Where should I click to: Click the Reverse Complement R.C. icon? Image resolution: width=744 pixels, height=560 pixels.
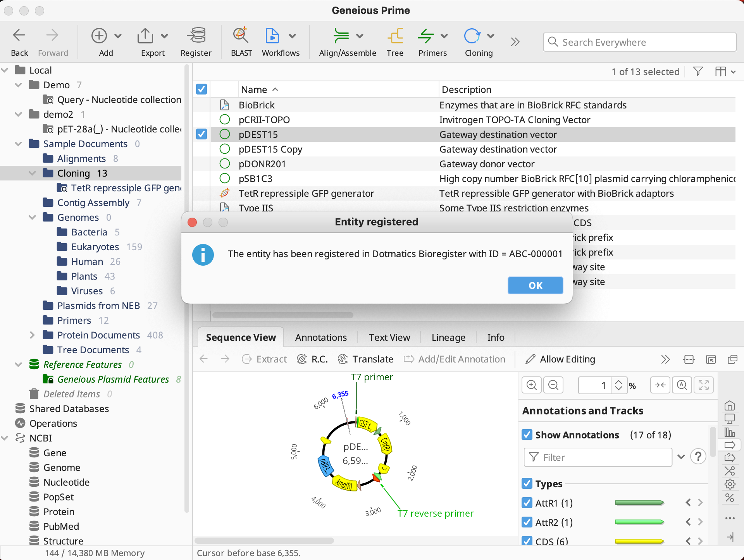click(x=302, y=359)
